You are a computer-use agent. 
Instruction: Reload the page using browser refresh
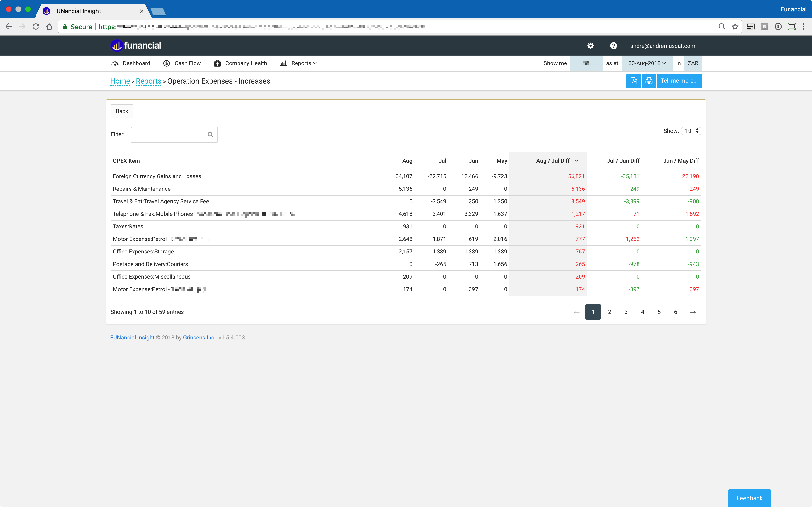click(x=36, y=27)
